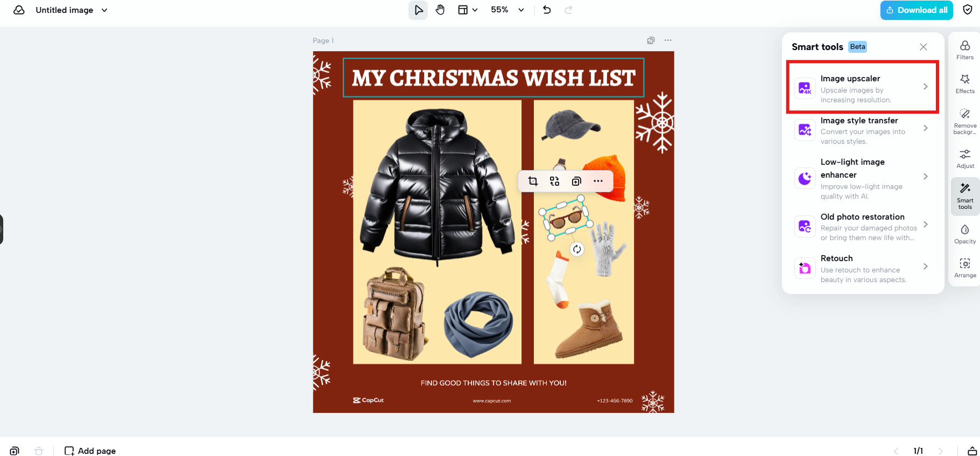Open the Image upscaler tool
Screen dimensions: 980x456
click(x=862, y=87)
